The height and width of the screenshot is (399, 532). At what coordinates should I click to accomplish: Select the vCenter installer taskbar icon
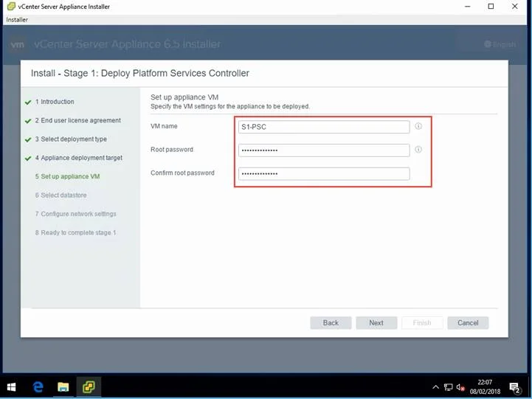tap(89, 386)
